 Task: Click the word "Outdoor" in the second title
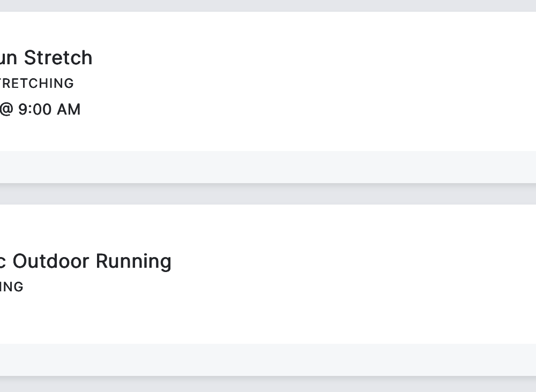click(x=51, y=261)
